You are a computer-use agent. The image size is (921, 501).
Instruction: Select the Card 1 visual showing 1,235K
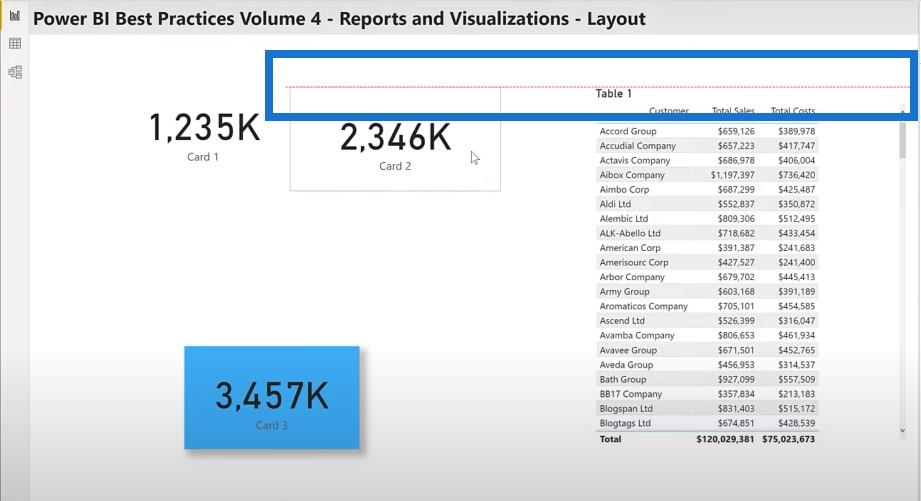pyautogui.click(x=203, y=135)
